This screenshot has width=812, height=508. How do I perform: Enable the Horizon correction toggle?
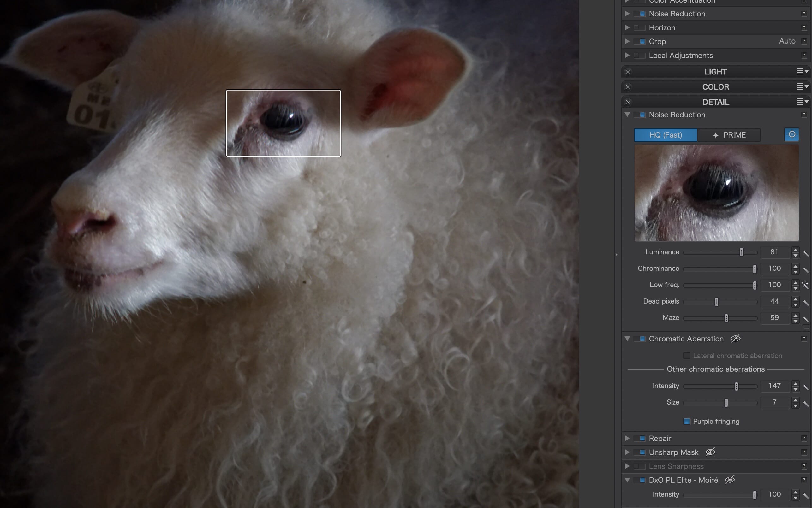(640, 27)
